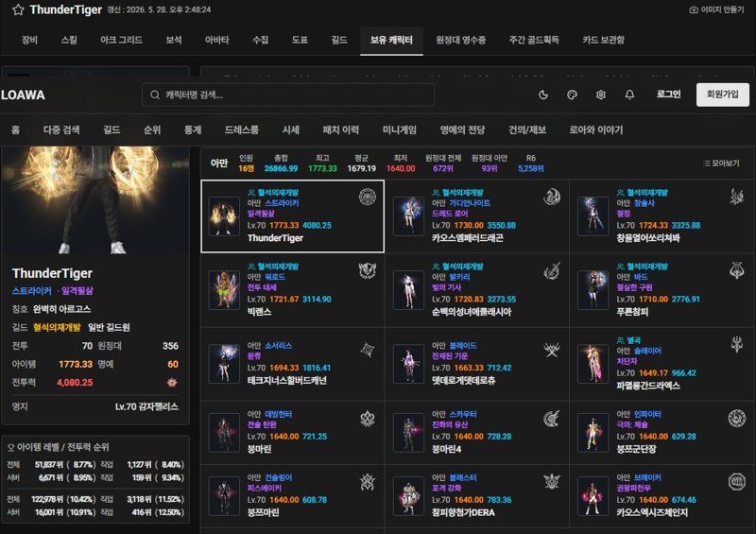Image resolution: width=756 pixels, height=534 pixels.
Task: Click the red combat power badge icon beside 4,080.25
Action: pos(172,383)
